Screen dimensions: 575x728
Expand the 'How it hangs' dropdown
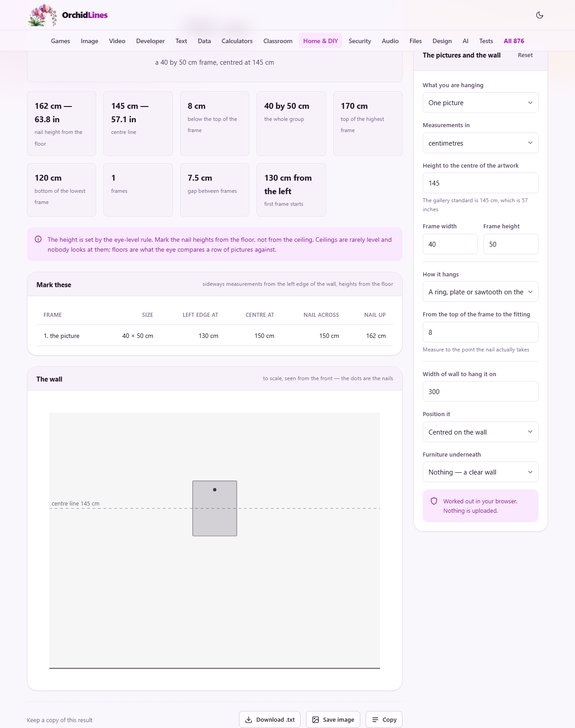480,292
